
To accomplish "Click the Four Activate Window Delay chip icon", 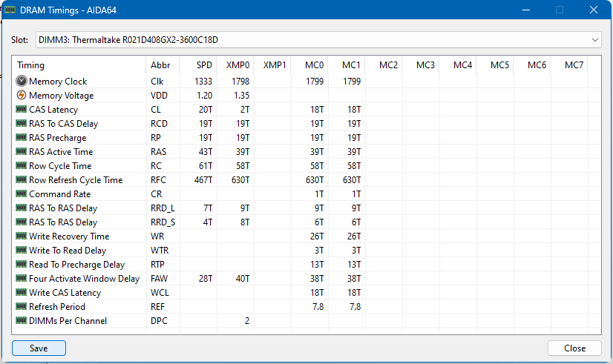I will tap(21, 278).
